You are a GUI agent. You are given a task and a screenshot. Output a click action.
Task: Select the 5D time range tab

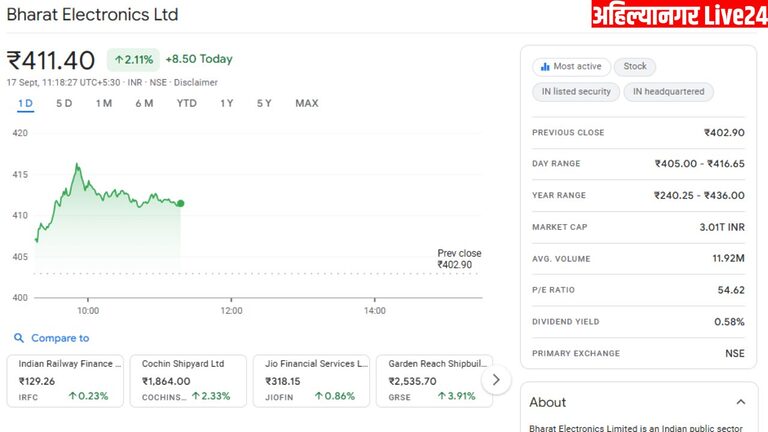(64, 103)
